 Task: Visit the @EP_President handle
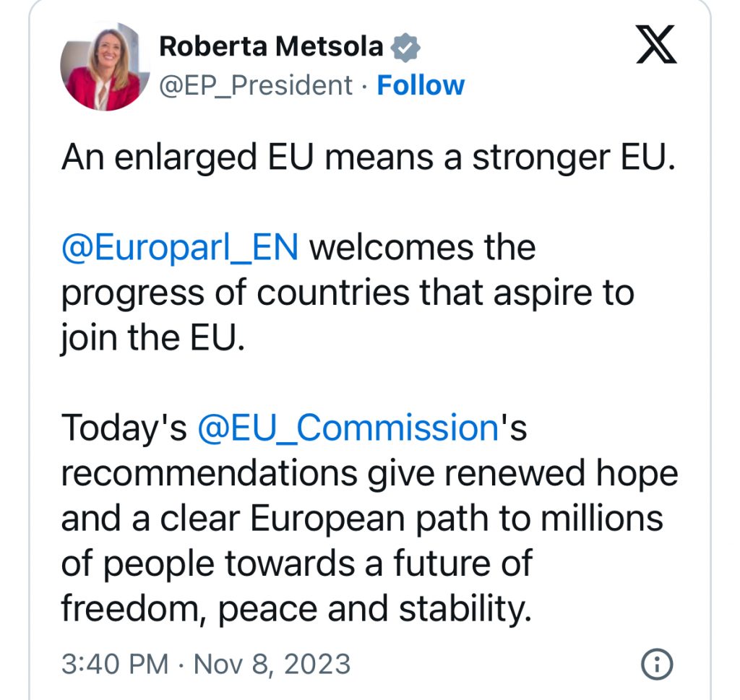(x=256, y=86)
